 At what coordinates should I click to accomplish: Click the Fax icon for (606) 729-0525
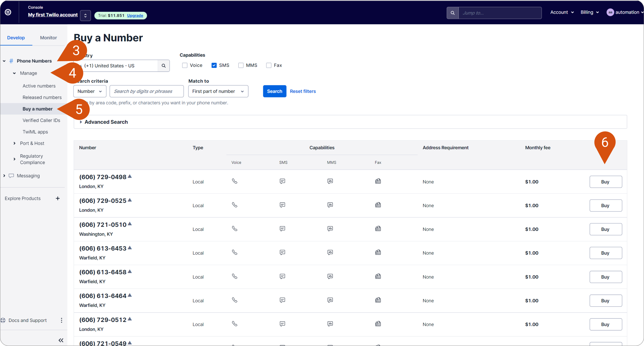(378, 205)
